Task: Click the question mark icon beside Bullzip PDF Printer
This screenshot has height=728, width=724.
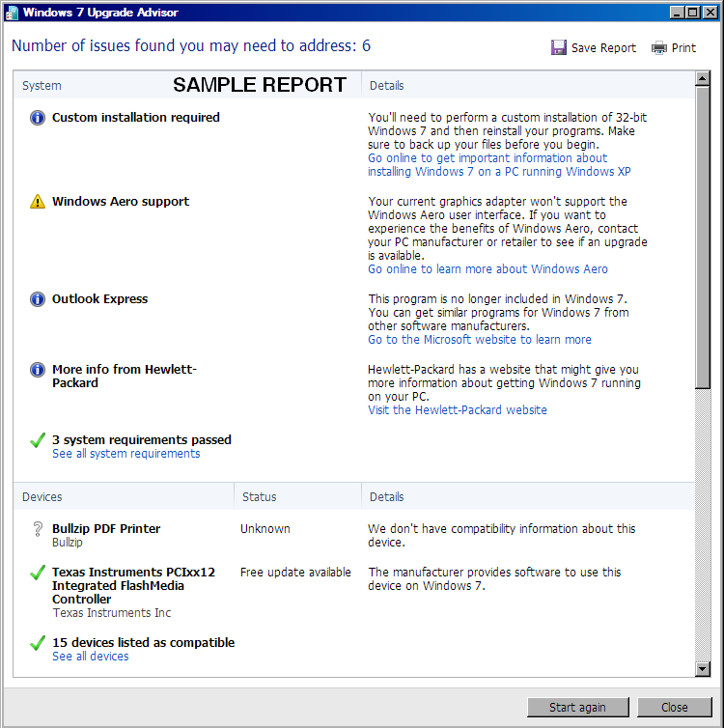Action: coord(38,529)
